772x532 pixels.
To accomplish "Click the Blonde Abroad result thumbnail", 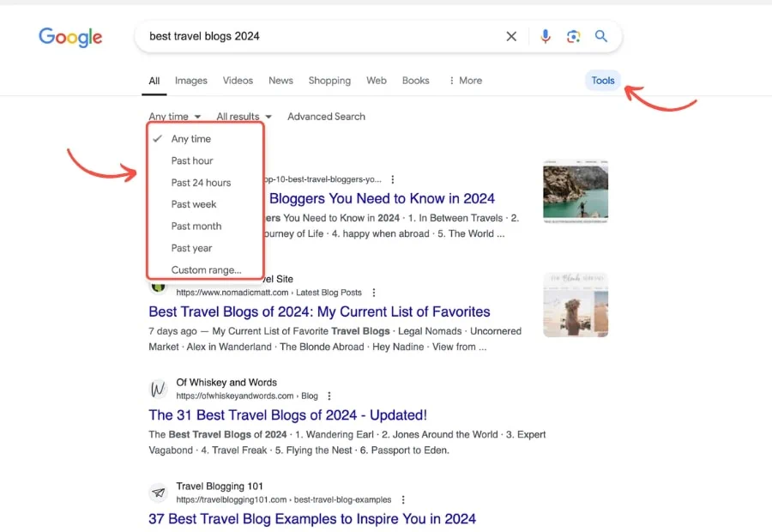I will click(x=575, y=305).
